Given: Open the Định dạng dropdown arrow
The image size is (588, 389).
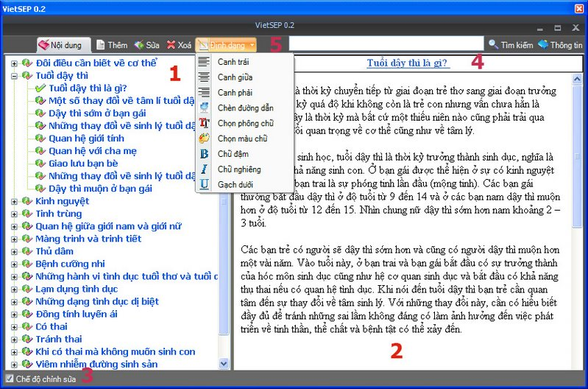Looking at the screenshot, I should 252,46.
